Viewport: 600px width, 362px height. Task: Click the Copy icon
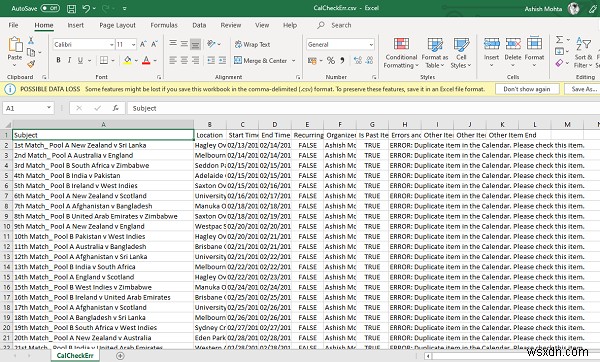pyautogui.click(x=31, y=52)
